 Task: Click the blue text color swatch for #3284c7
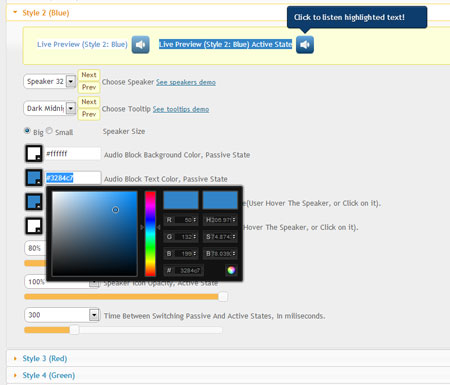[34, 177]
